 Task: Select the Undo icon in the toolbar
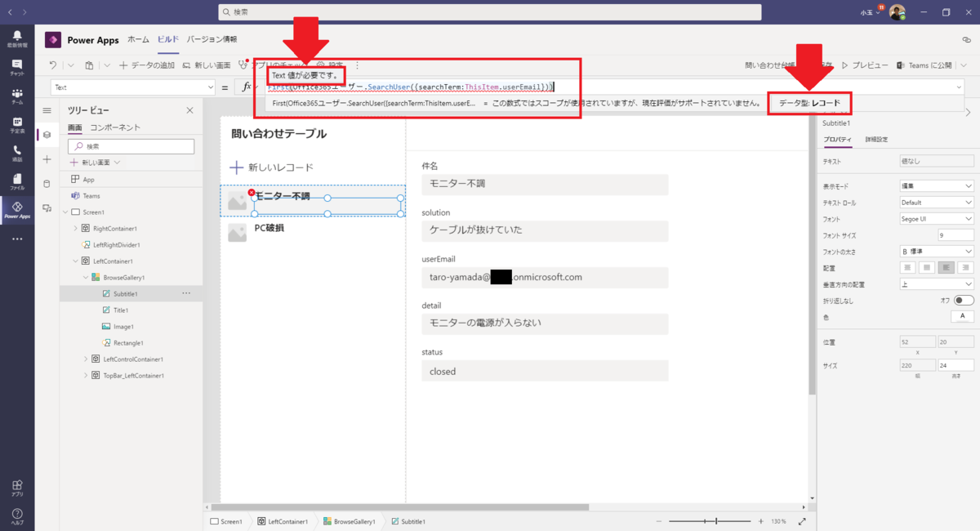(52, 64)
